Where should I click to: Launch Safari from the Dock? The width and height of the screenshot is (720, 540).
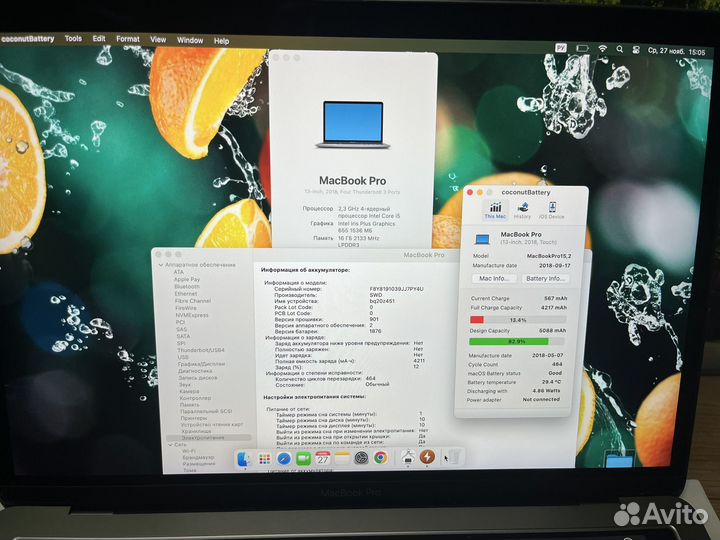point(283,458)
